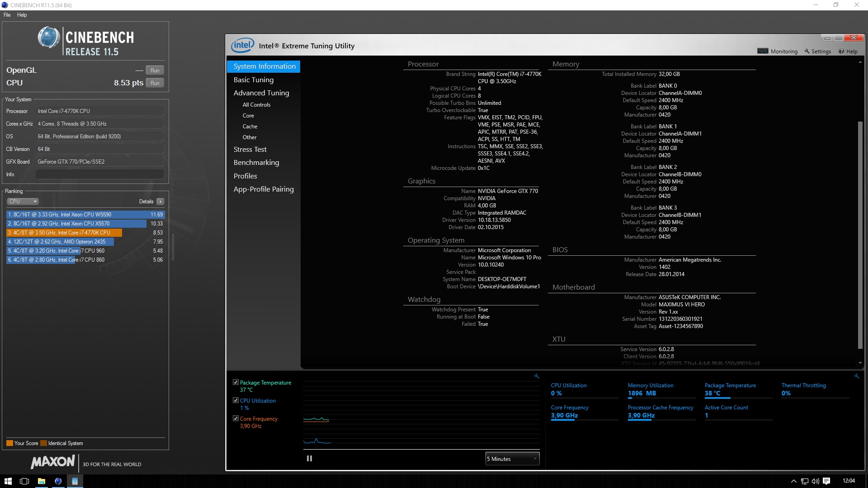This screenshot has height=488, width=868.
Task: Click the ranking panel resize grip
Action: tap(173, 247)
